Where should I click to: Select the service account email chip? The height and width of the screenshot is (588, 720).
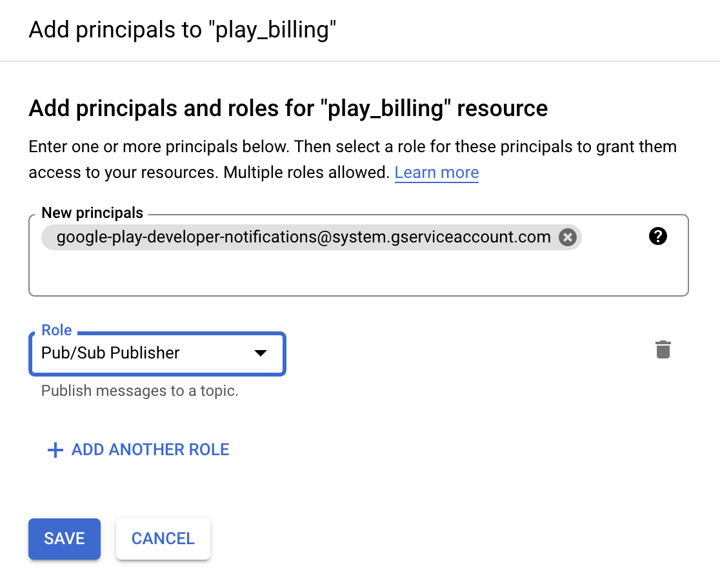[x=303, y=237]
